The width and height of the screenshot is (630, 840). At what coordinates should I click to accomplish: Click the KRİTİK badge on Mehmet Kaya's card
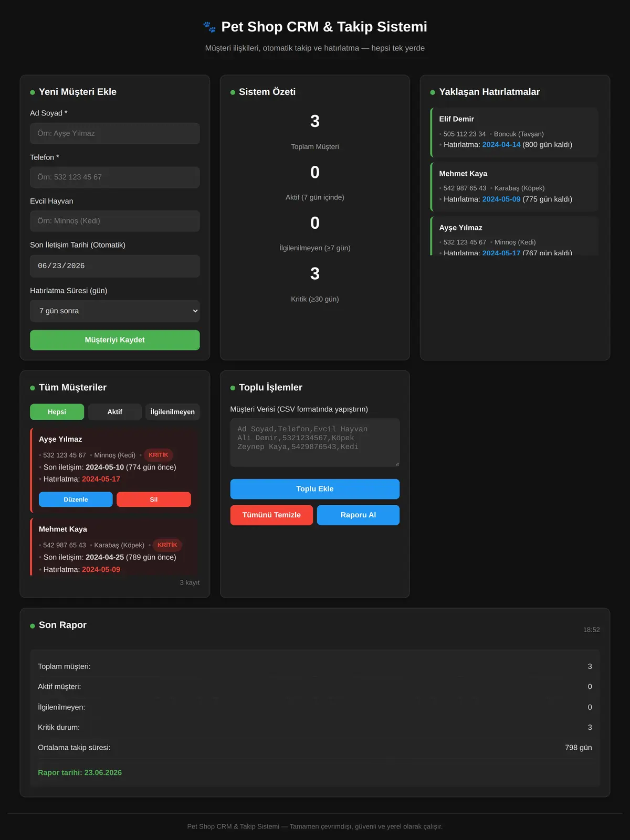pyautogui.click(x=167, y=545)
